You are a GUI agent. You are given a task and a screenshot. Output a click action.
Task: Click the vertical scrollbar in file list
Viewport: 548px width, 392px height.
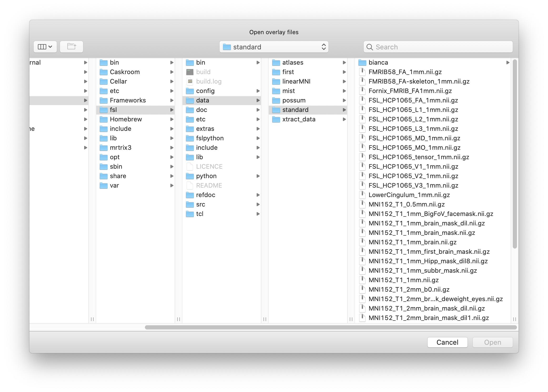tap(515, 154)
